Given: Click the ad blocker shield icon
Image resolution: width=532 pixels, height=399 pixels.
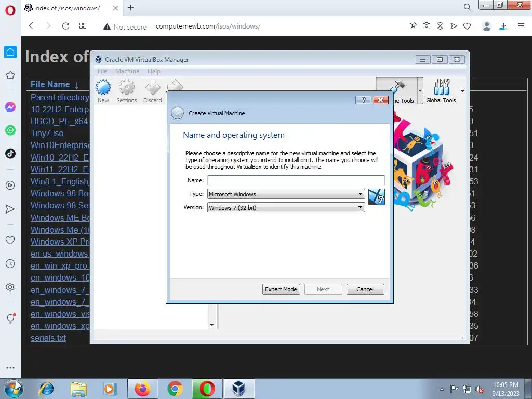Looking at the screenshot, I should point(440,26).
